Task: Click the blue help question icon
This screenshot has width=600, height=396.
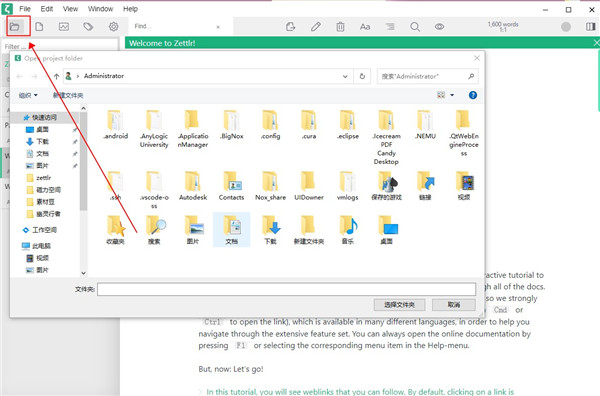Action: pos(473,95)
